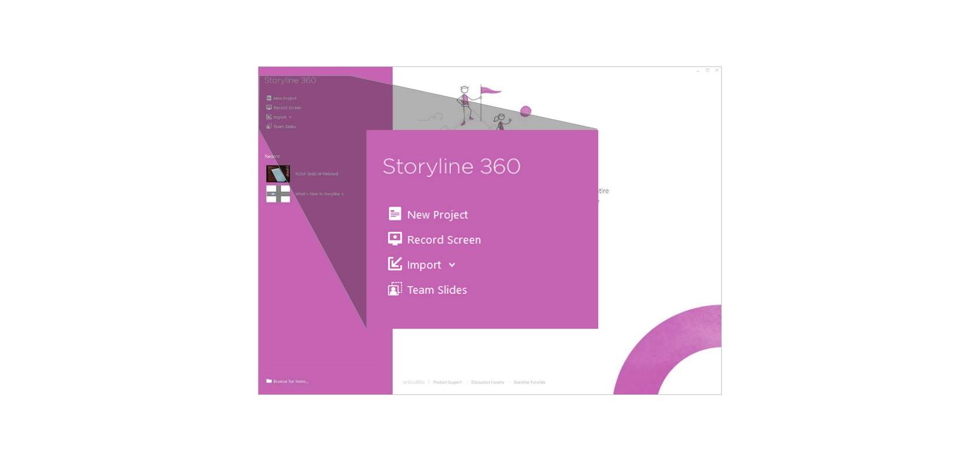Click the Record Screen icon in the small sidebar
Viewport: 980px width, 463px height.
click(x=269, y=107)
